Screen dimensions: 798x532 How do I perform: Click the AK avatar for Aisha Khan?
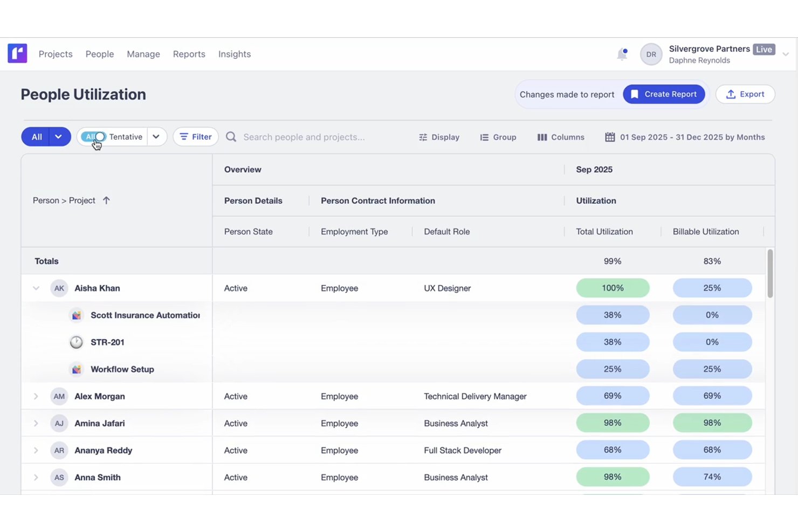point(59,288)
